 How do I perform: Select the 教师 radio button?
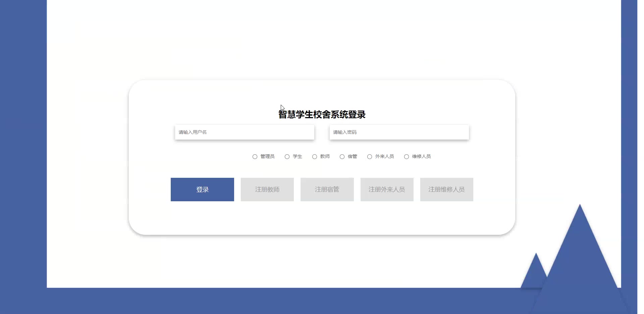click(x=315, y=157)
